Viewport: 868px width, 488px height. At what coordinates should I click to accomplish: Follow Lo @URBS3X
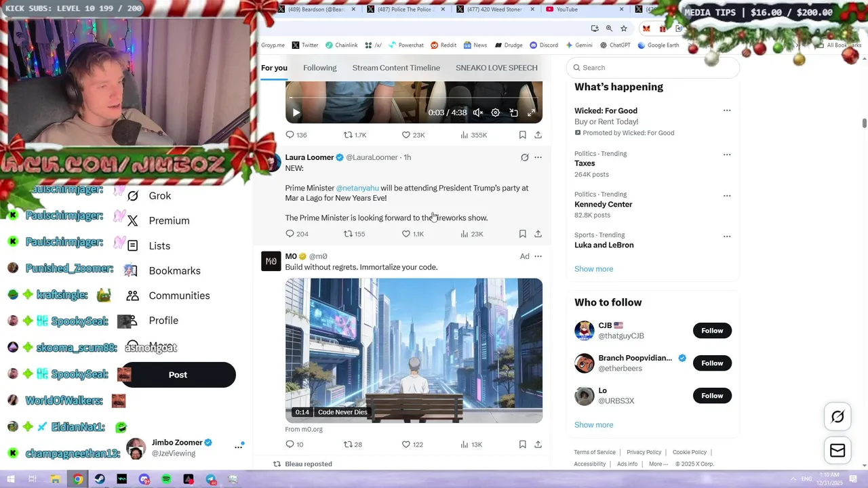[712, 396]
